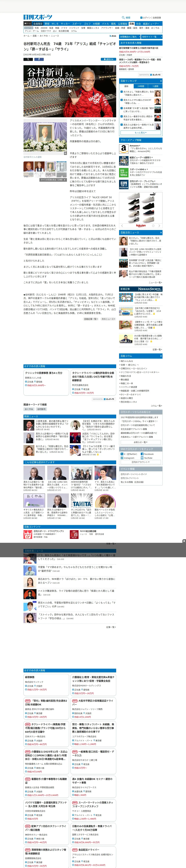Screen dimensions: 186x868
Task: Open the 記事一覧 link under 新着記事
Action: (x=157, y=349)
